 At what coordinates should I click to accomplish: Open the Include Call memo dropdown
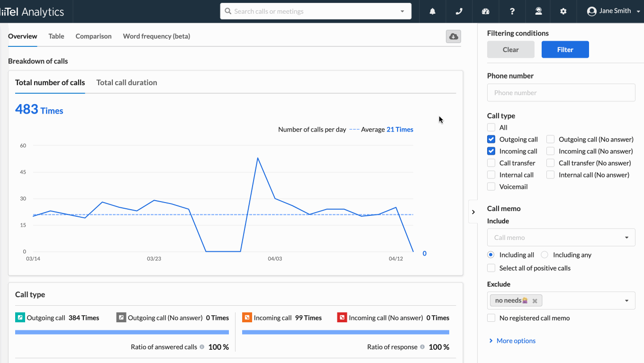561,238
